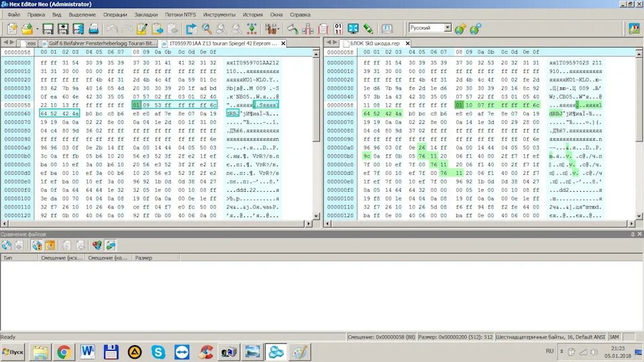Viewport: 644px width, 362px height.
Task: Click the globe with plus icon
Action: pyautogui.click(x=475, y=28)
